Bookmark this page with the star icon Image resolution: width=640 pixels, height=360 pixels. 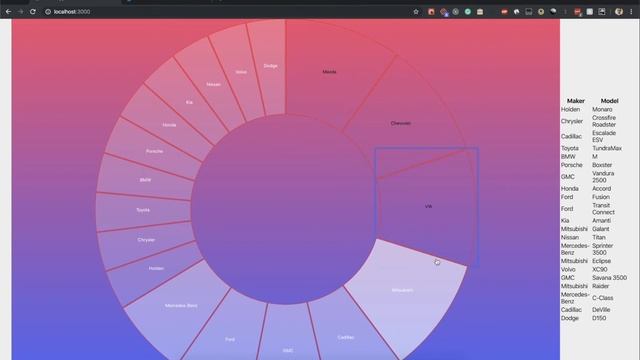[416, 12]
